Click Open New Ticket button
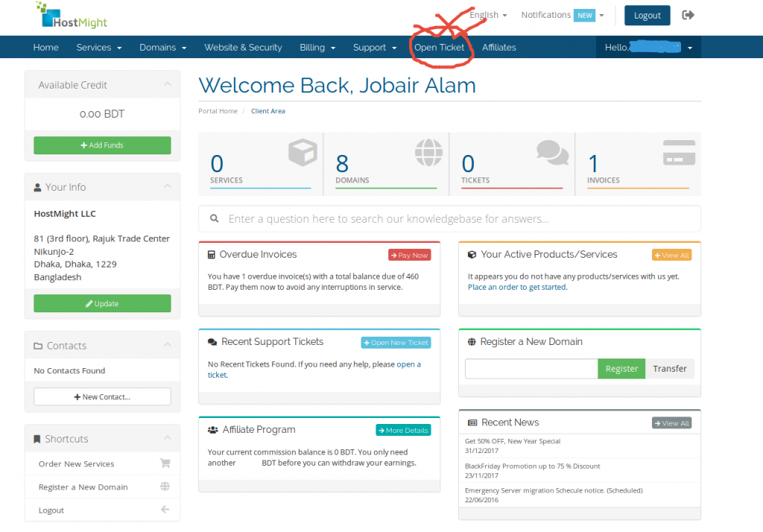Image resolution: width=763 pixels, height=532 pixels. 396,343
